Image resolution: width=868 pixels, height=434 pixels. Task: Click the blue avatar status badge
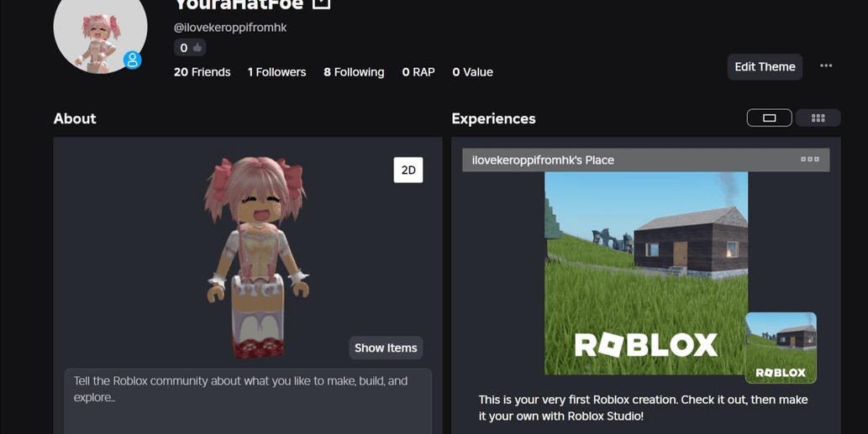pyautogui.click(x=132, y=60)
